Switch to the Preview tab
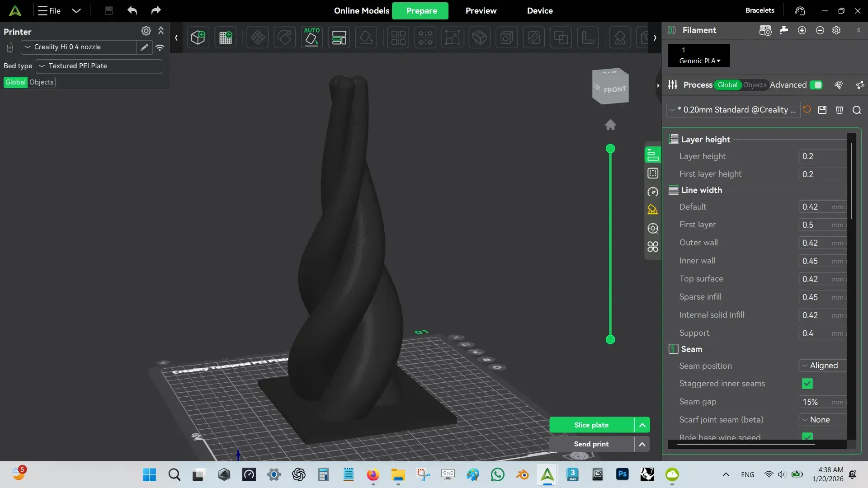This screenshot has width=868, height=488. tap(481, 10)
